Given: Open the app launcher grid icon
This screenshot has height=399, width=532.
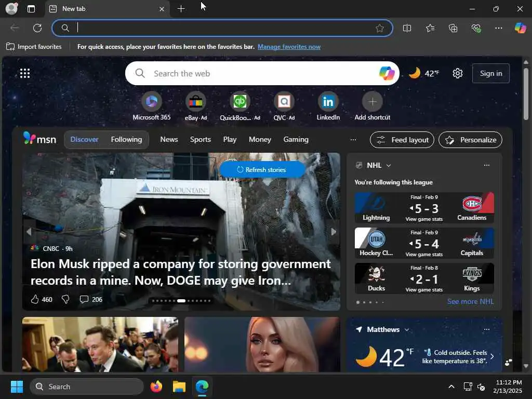Looking at the screenshot, I should tap(25, 73).
